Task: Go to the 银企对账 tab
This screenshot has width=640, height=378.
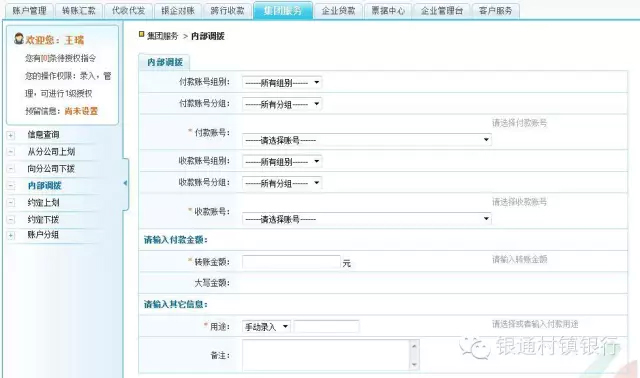Action: pyautogui.click(x=178, y=11)
